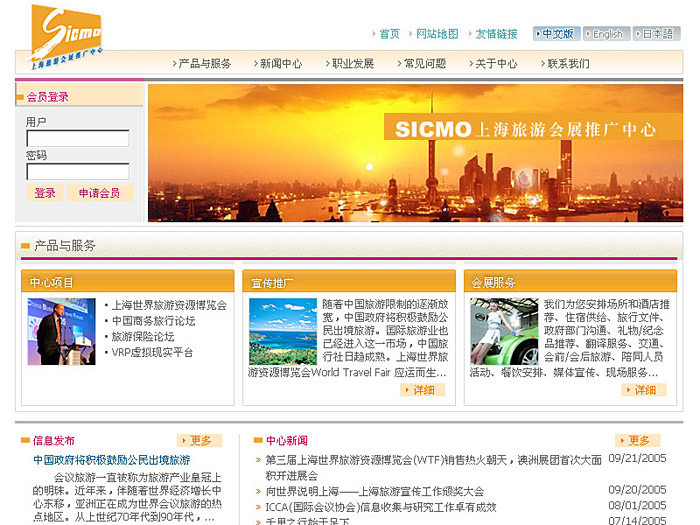Open the 友情链接 link
This screenshot has width=700, height=525.
496,34
